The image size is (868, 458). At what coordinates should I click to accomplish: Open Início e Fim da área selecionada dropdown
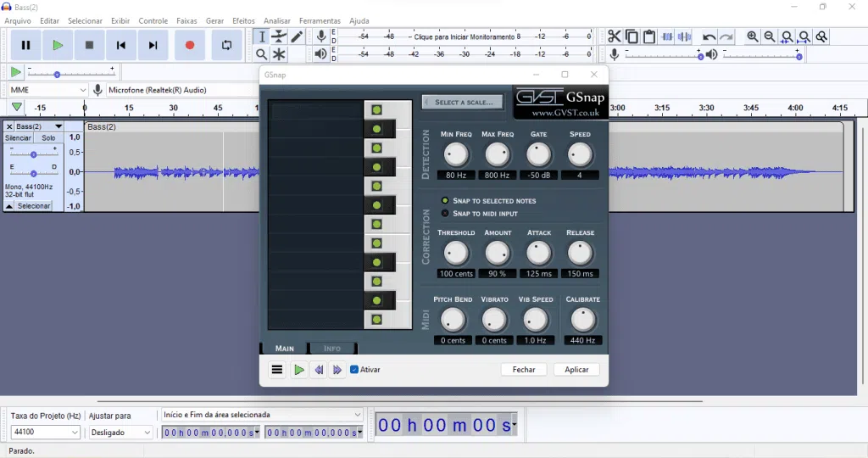(x=261, y=414)
